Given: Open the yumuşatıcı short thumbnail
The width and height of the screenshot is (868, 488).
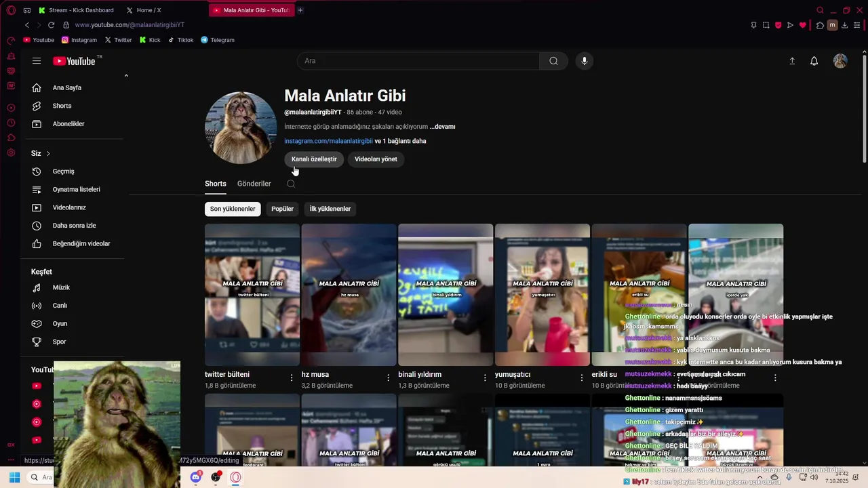Looking at the screenshot, I should [542, 295].
